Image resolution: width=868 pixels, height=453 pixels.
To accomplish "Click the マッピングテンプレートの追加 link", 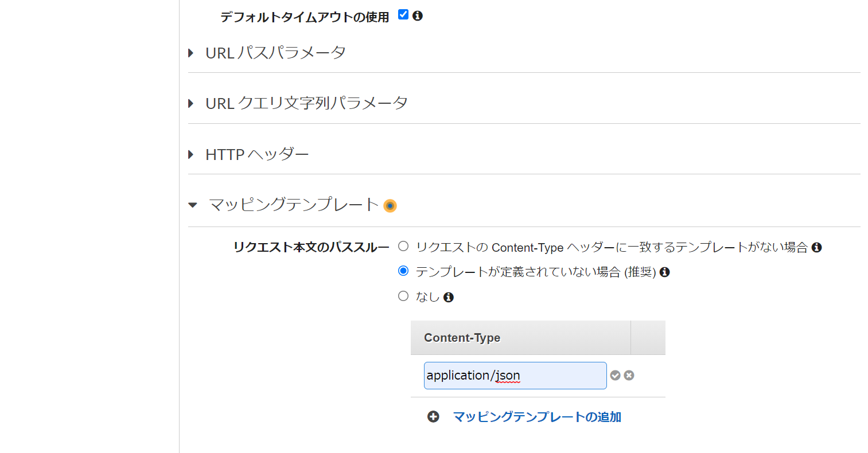I will pyautogui.click(x=537, y=417).
